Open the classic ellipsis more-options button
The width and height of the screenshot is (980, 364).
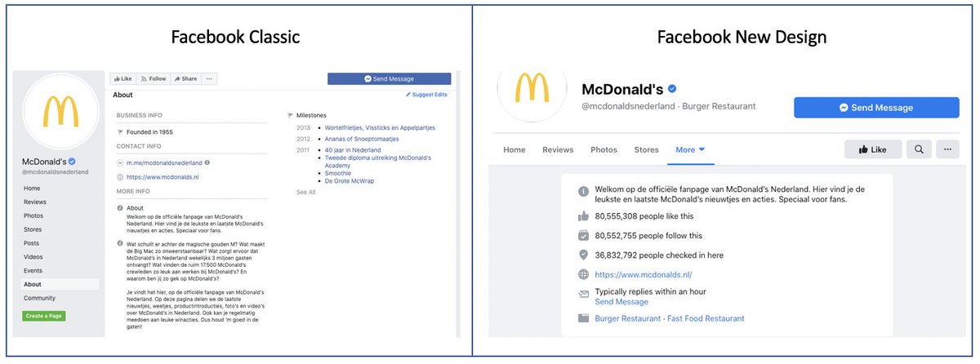(x=209, y=79)
